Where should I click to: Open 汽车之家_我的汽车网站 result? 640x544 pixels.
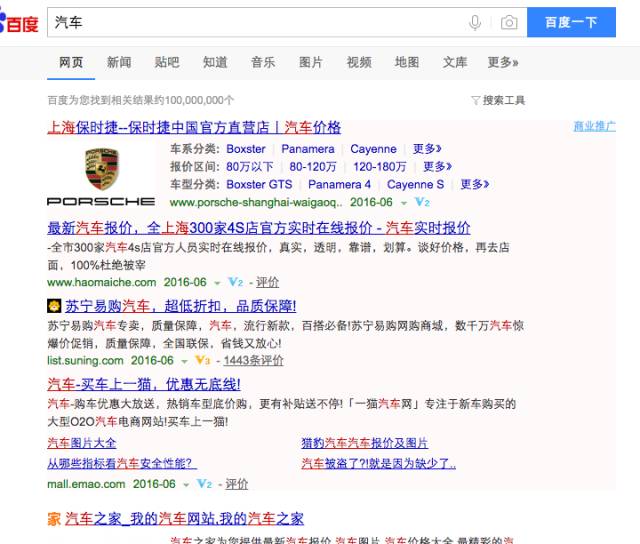point(184,519)
